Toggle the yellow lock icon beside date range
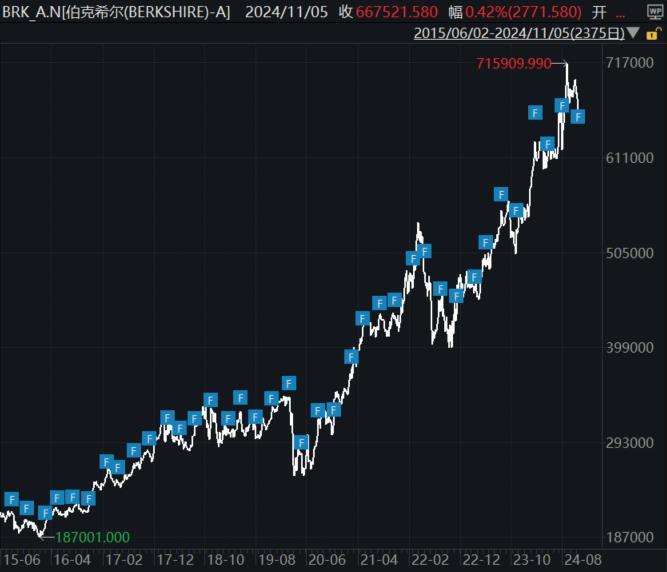 [x=652, y=34]
